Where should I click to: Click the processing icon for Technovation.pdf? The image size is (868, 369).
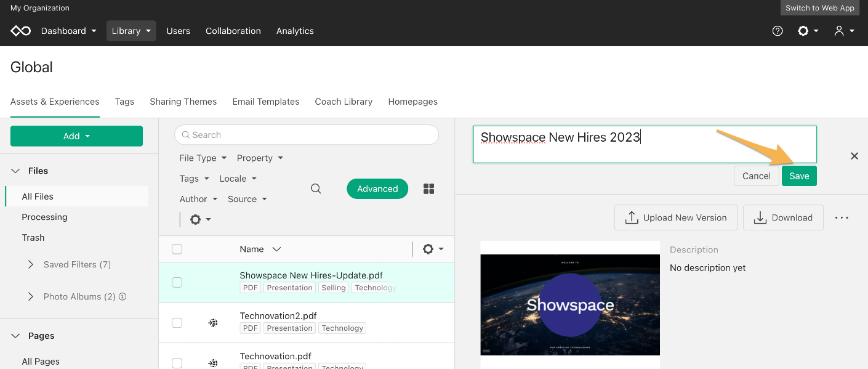(213, 363)
